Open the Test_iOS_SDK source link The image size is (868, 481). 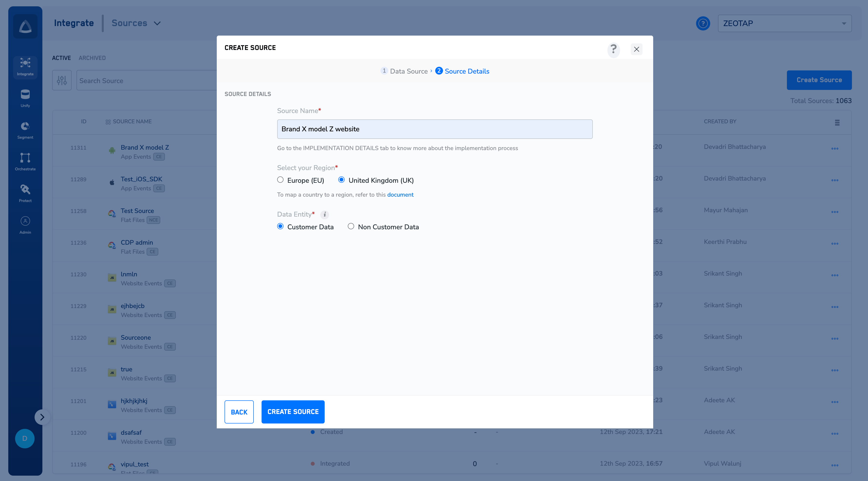click(x=142, y=179)
